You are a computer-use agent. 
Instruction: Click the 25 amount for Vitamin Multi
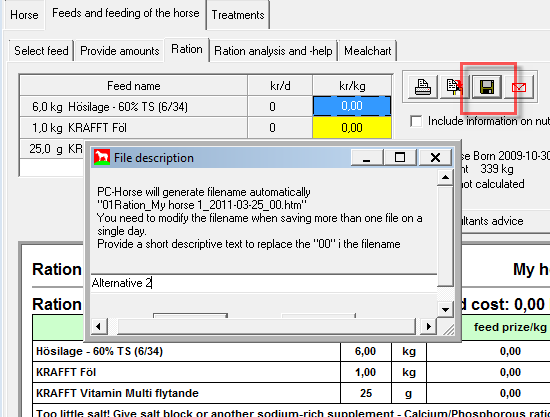(x=366, y=393)
